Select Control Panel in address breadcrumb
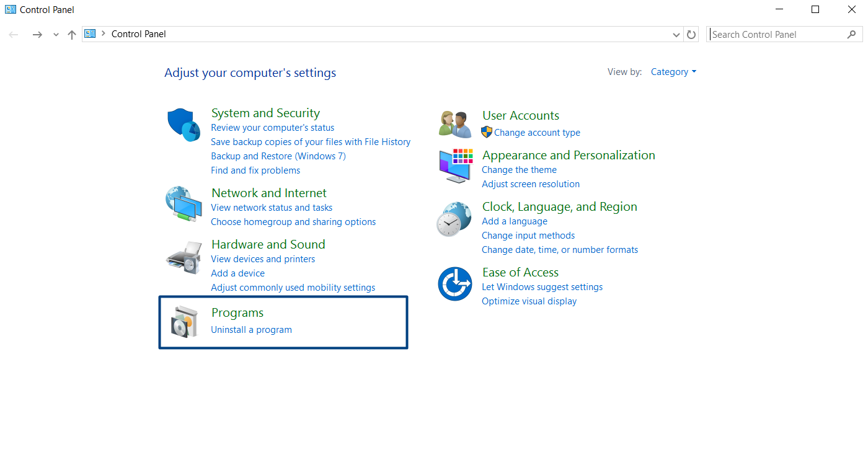868x455 pixels. (139, 34)
